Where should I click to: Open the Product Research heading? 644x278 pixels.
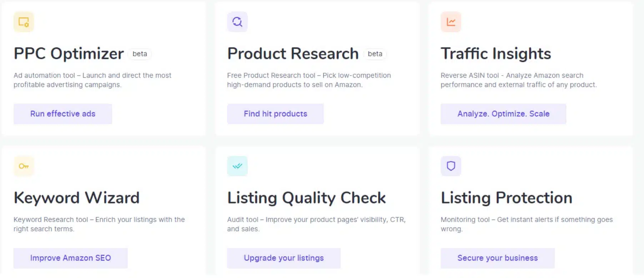[x=293, y=54]
